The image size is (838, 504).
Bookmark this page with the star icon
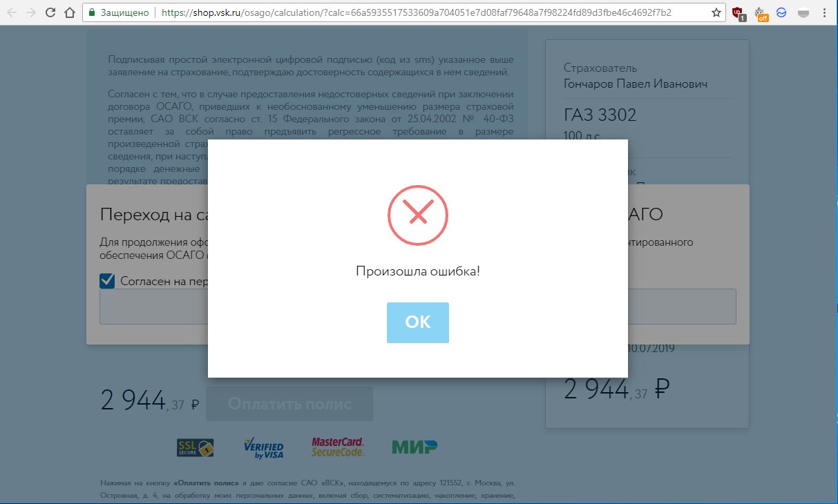pos(716,12)
